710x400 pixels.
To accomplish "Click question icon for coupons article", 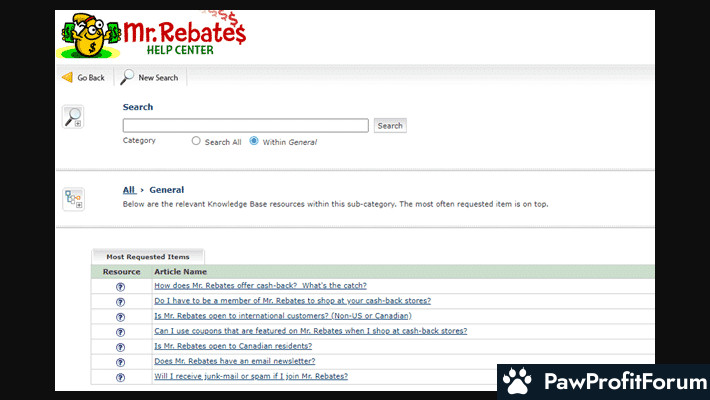I will 120,332.
